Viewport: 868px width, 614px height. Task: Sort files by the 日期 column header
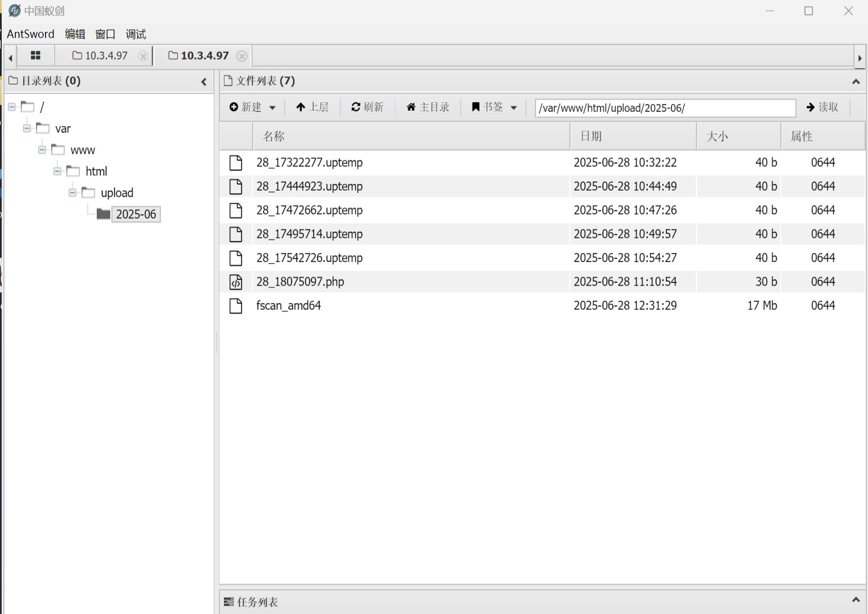pyautogui.click(x=591, y=137)
